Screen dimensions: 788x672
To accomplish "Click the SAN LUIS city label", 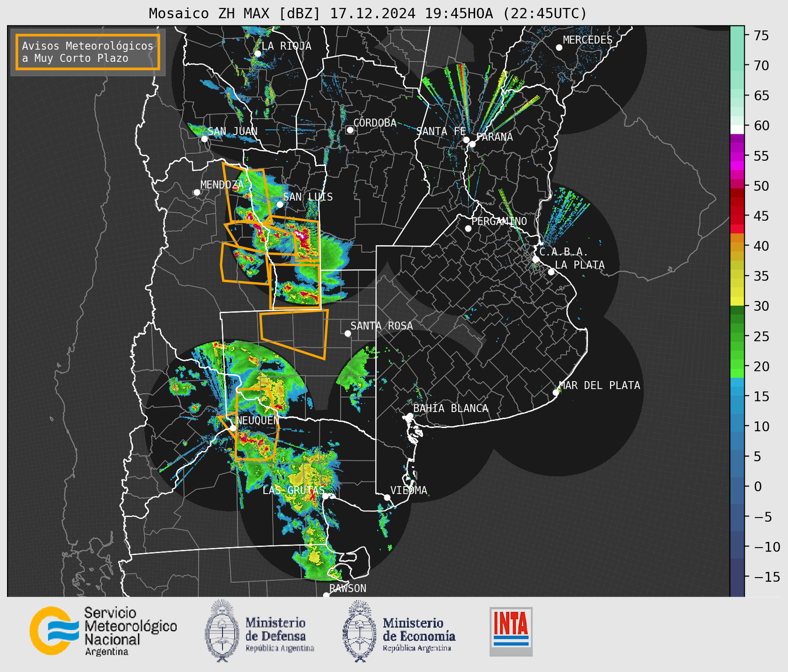I will (x=308, y=197).
